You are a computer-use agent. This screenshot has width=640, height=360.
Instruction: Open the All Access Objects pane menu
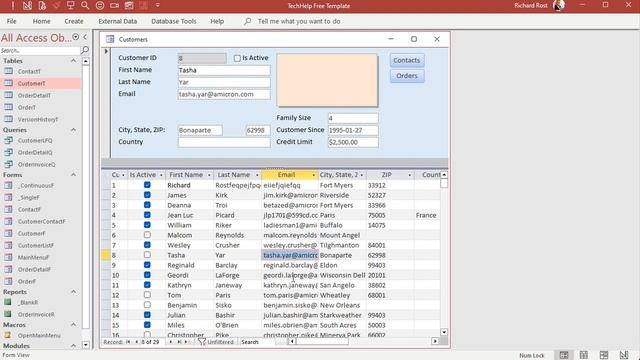[76, 37]
